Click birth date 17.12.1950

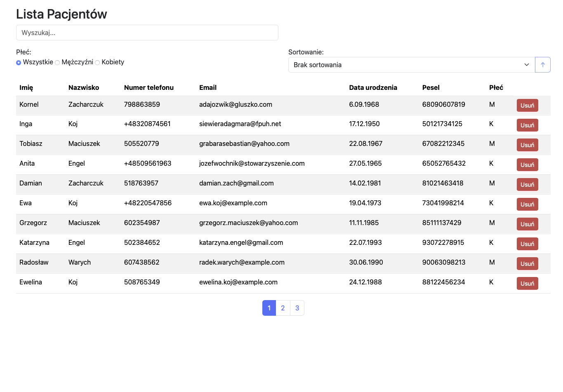click(x=365, y=124)
